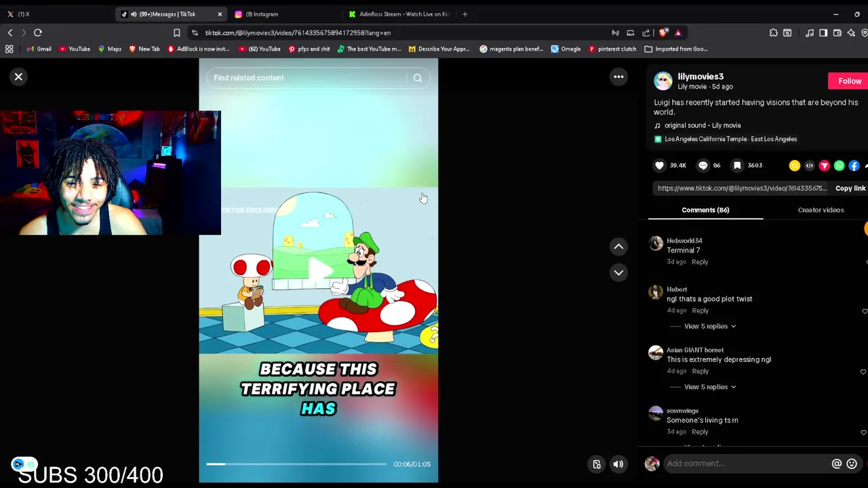This screenshot has width=868, height=488.
Task: Like Hubert's comment with its heart
Action: pos(864,311)
